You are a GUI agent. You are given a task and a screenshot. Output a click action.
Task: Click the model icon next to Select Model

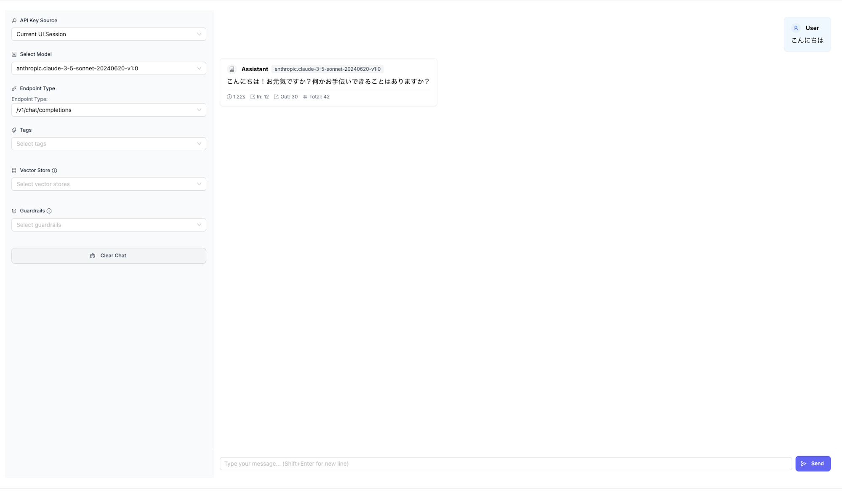[14, 54]
